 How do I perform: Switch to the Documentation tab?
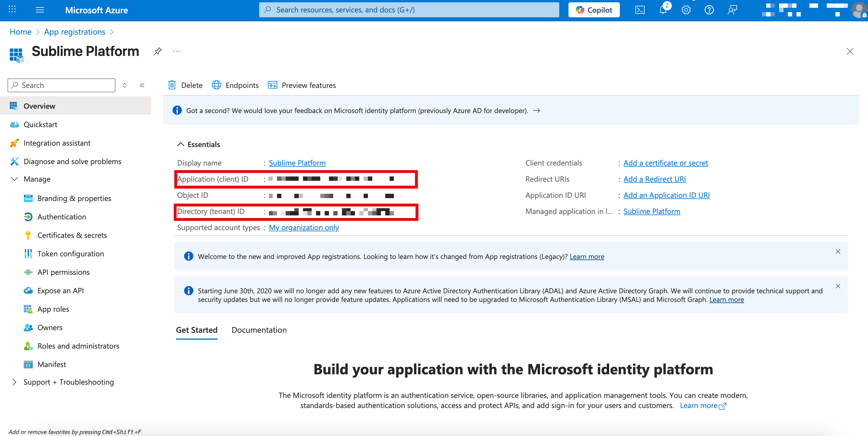(259, 330)
